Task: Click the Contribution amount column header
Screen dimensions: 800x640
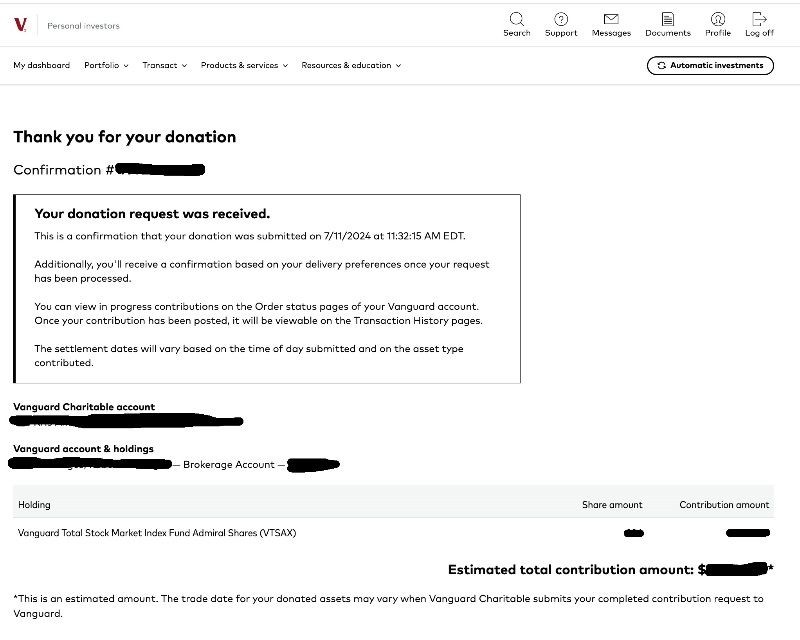Action: tap(724, 505)
